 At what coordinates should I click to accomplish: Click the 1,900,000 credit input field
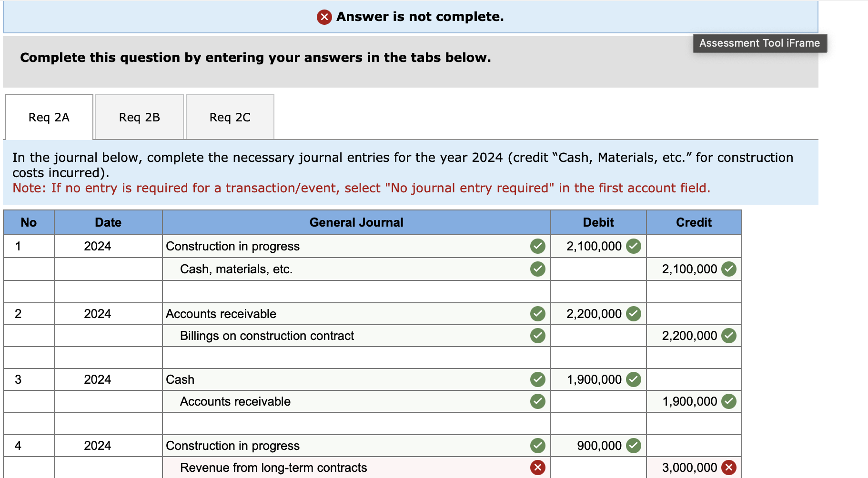(694, 401)
